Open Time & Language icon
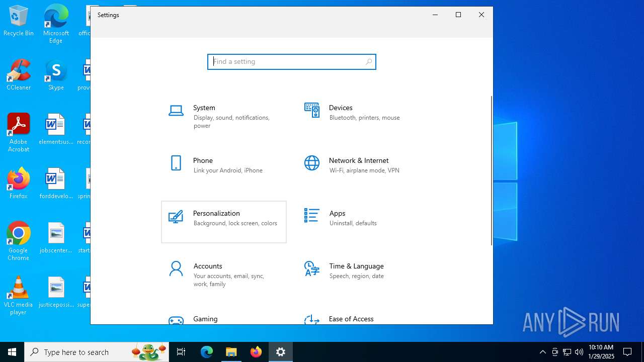The width and height of the screenshot is (644, 362). click(x=312, y=268)
